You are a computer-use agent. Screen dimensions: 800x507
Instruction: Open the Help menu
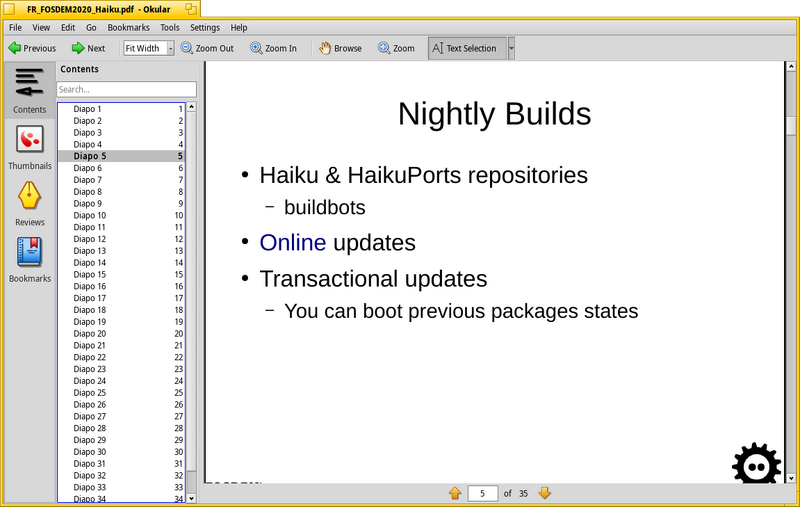(x=239, y=28)
